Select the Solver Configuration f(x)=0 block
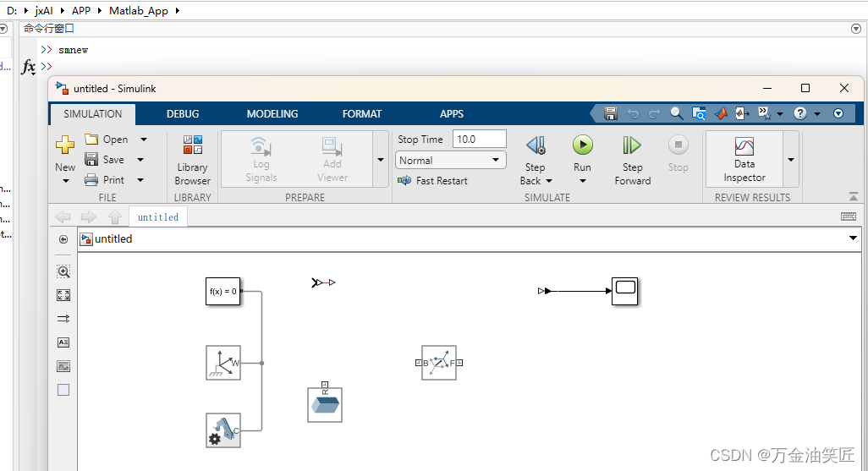 [x=223, y=291]
